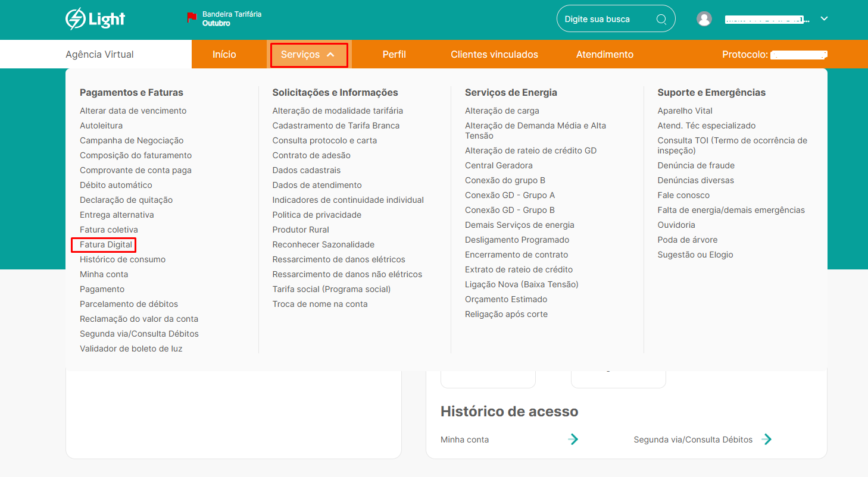The width and height of the screenshot is (868, 477).
Task: Choose Religação após corte service
Action: click(506, 314)
